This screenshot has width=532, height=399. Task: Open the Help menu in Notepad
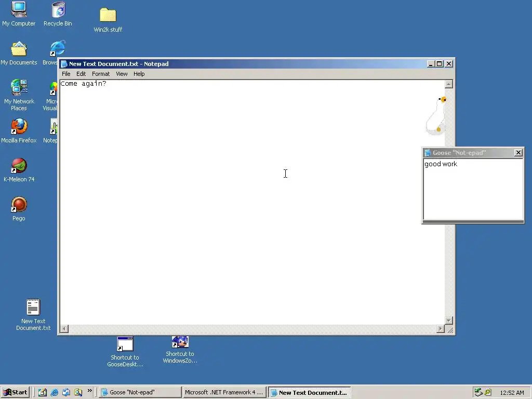[139, 74]
